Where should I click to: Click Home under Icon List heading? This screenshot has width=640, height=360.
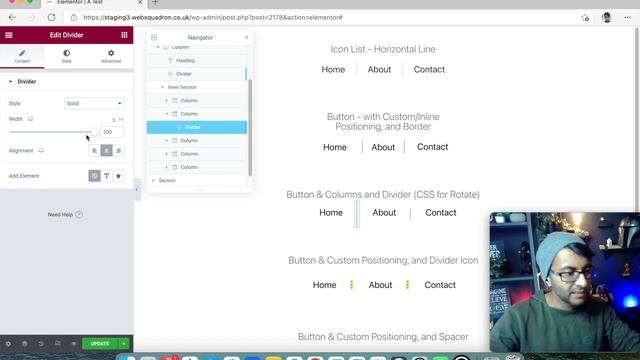pyautogui.click(x=333, y=69)
